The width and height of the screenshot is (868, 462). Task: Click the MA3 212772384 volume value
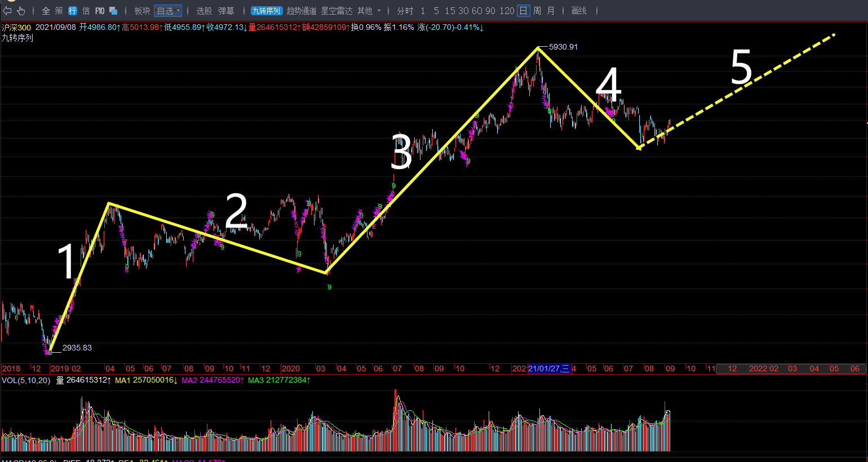tap(279, 380)
